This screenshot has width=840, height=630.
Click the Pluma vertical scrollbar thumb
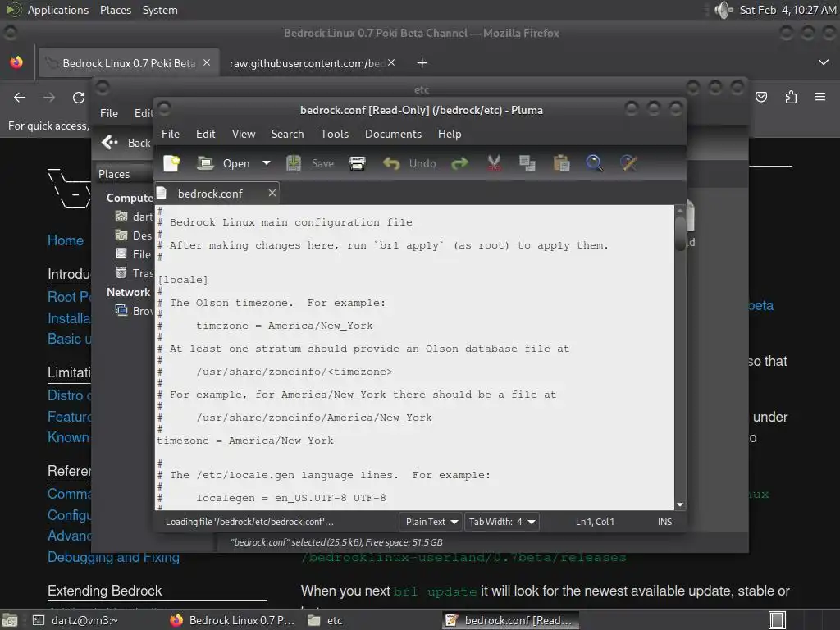tap(680, 233)
